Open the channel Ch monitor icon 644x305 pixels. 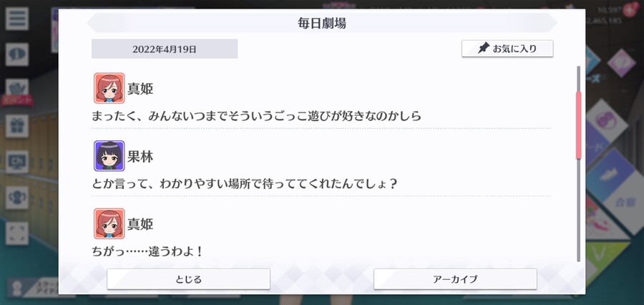click(x=17, y=162)
